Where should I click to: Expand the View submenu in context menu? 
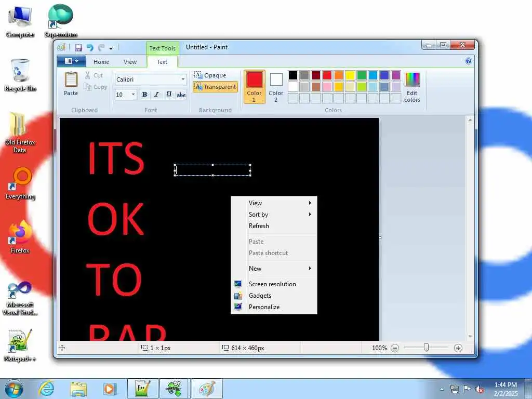(x=274, y=203)
